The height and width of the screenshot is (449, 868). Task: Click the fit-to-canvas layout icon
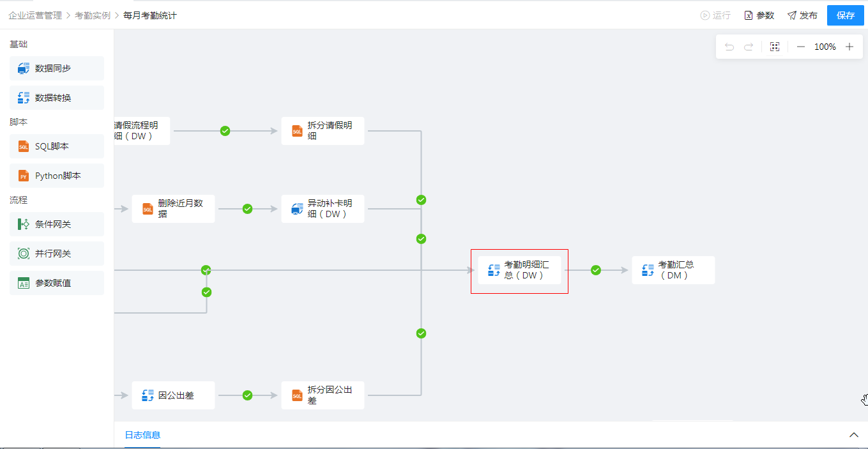[x=775, y=47]
